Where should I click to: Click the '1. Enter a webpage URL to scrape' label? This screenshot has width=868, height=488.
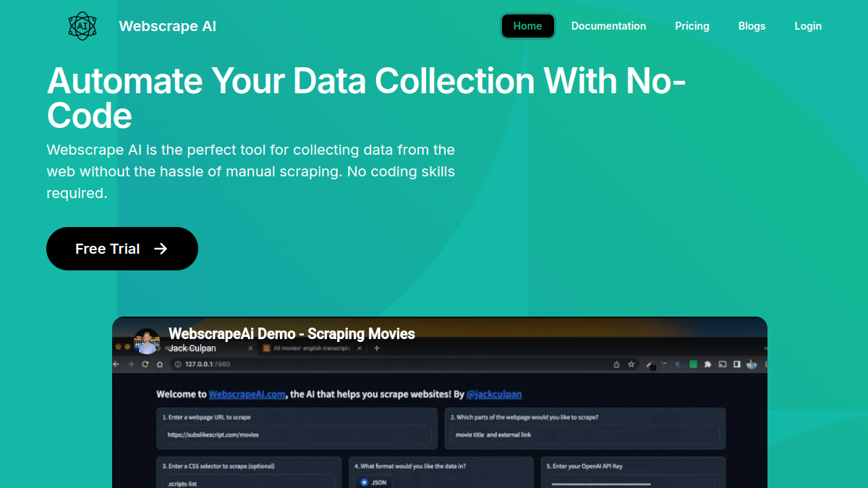[207, 417]
